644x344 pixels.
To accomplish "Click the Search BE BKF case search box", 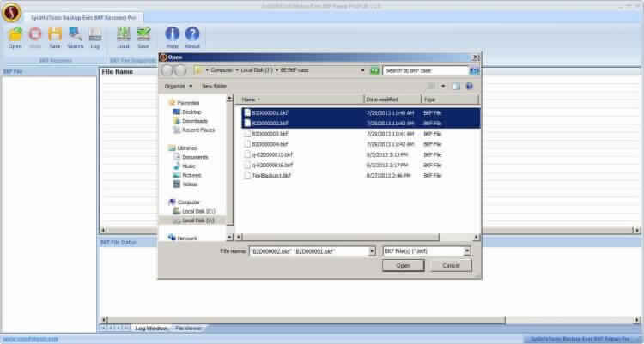I will (x=426, y=70).
